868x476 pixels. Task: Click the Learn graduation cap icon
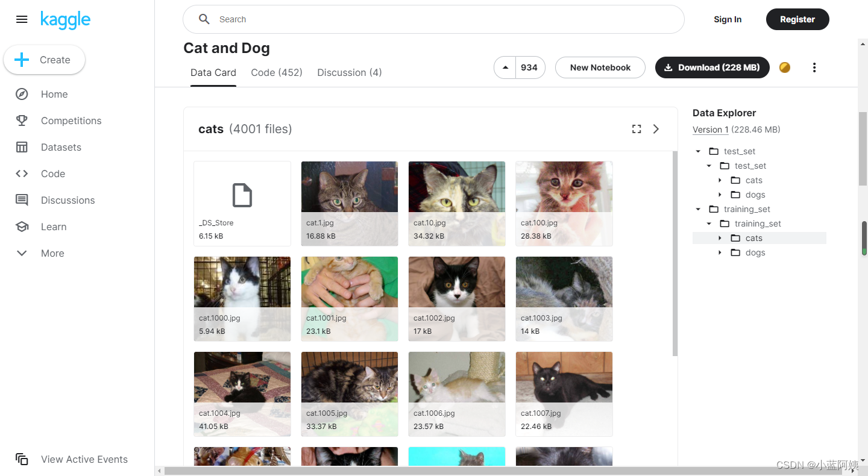pos(22,227)
